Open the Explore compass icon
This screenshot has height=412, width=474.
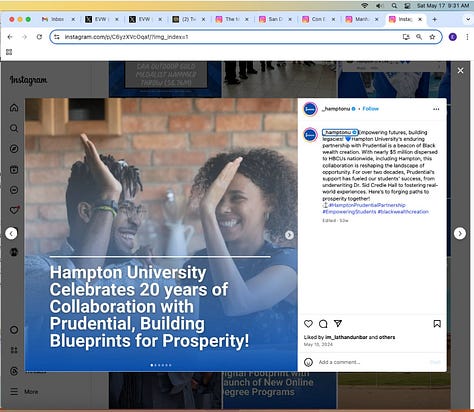[x=14, y=149]
